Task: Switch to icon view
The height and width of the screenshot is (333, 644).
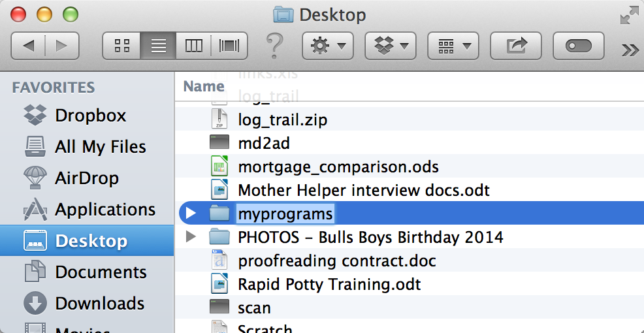Action: [x=121, y=46]
